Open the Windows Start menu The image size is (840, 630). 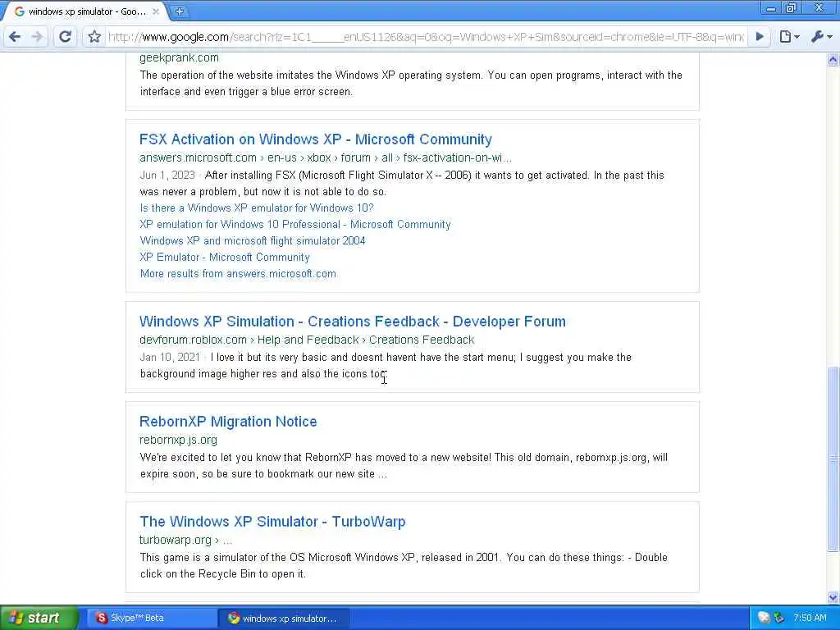tap(39, 618)
